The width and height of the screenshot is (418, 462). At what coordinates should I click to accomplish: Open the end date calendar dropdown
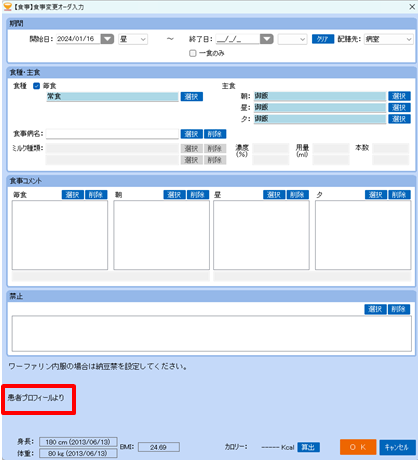pyautogui.click(x=267, y=39)
